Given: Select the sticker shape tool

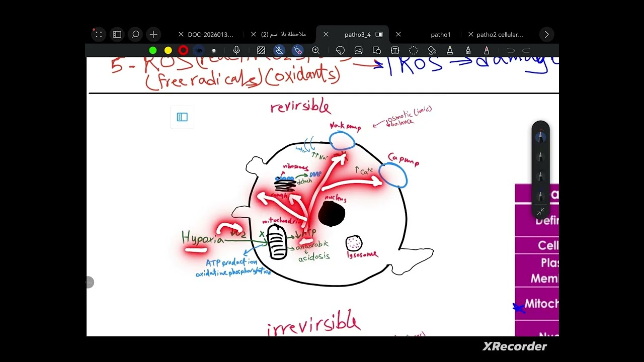Looking at the screenshot, I should (340, 50).
